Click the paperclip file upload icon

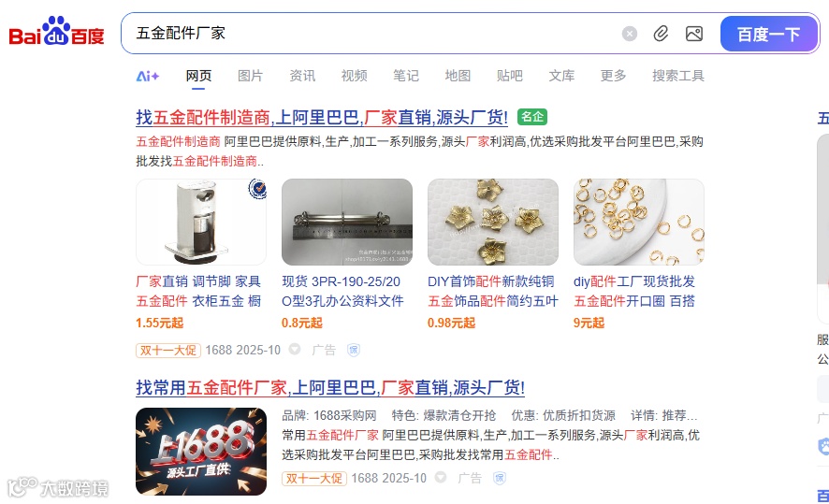click(x=661, y=34)
